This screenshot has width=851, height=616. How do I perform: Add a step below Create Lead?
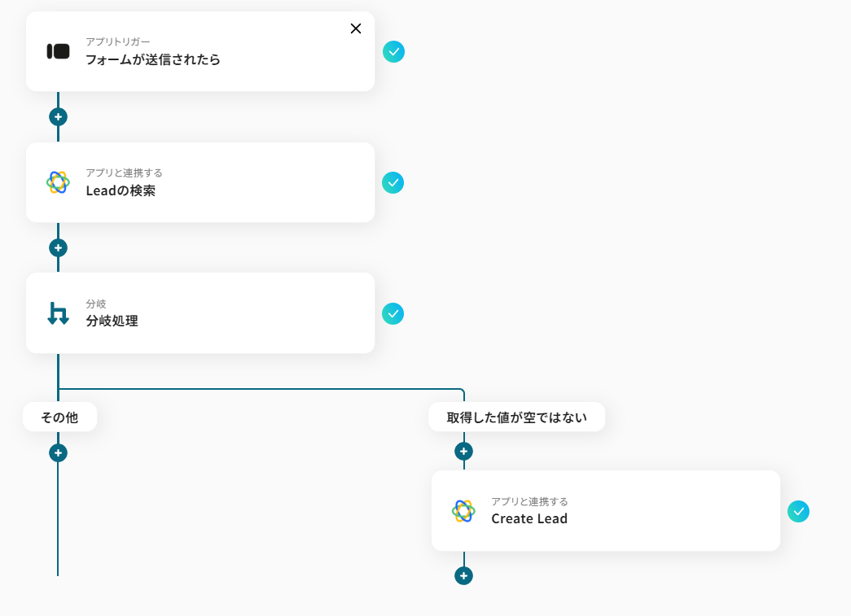click(x=463, y=576)
